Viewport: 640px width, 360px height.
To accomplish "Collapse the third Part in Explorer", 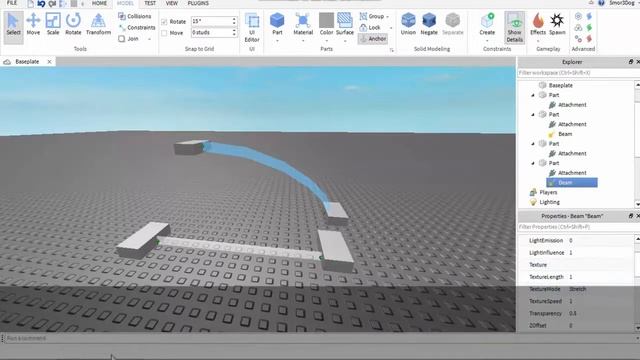I will pyautogui.click(x=533, y=144).
